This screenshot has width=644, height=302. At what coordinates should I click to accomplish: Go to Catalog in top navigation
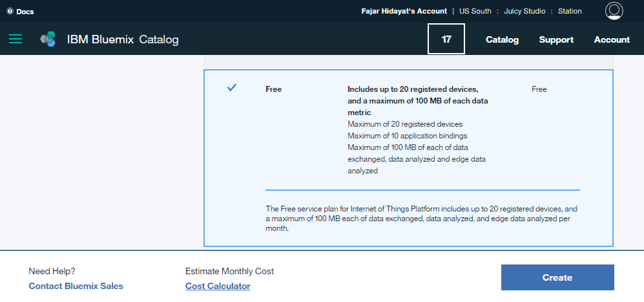[502, 39]
